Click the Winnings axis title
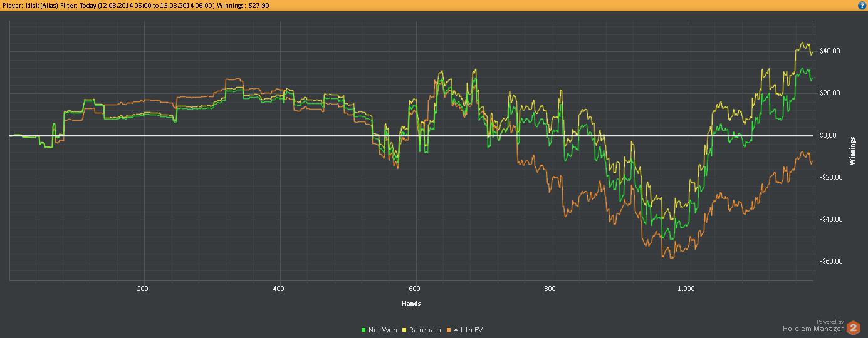This screenshot has height=338, width=868. (x=853, y=151)
